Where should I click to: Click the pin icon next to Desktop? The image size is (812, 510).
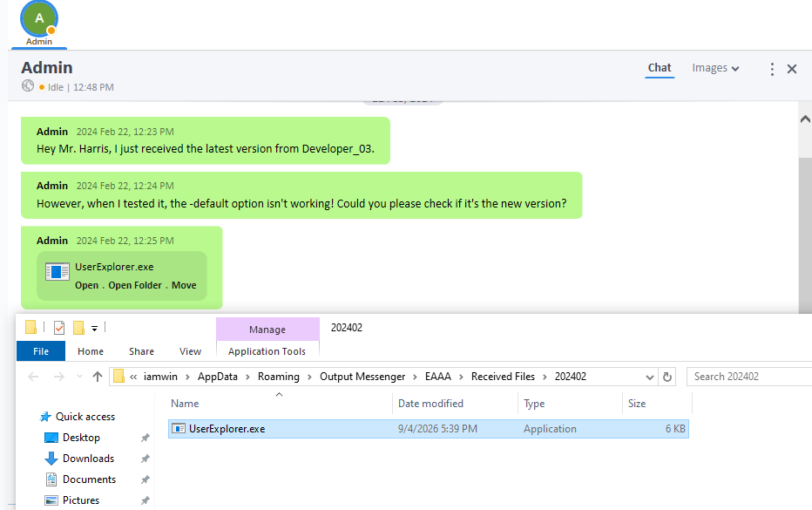pyautogui.click(x=145, y=438)
